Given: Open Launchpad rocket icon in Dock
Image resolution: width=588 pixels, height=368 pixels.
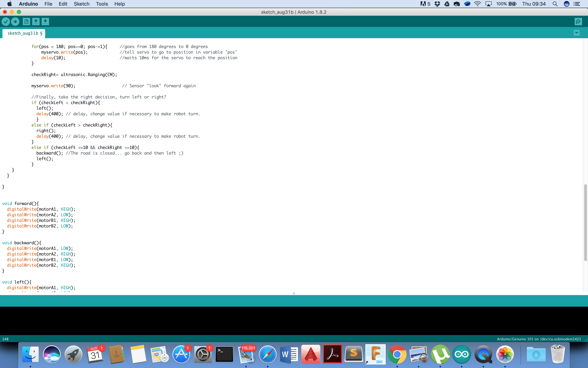Looking at the screenshot, I should pos(73,354).
